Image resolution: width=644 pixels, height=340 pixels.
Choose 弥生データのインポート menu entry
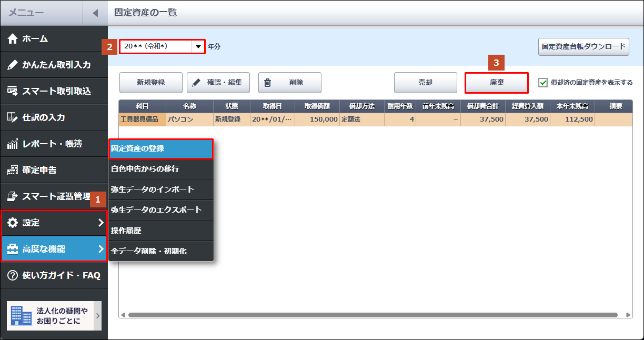click(x=160, y=189)
